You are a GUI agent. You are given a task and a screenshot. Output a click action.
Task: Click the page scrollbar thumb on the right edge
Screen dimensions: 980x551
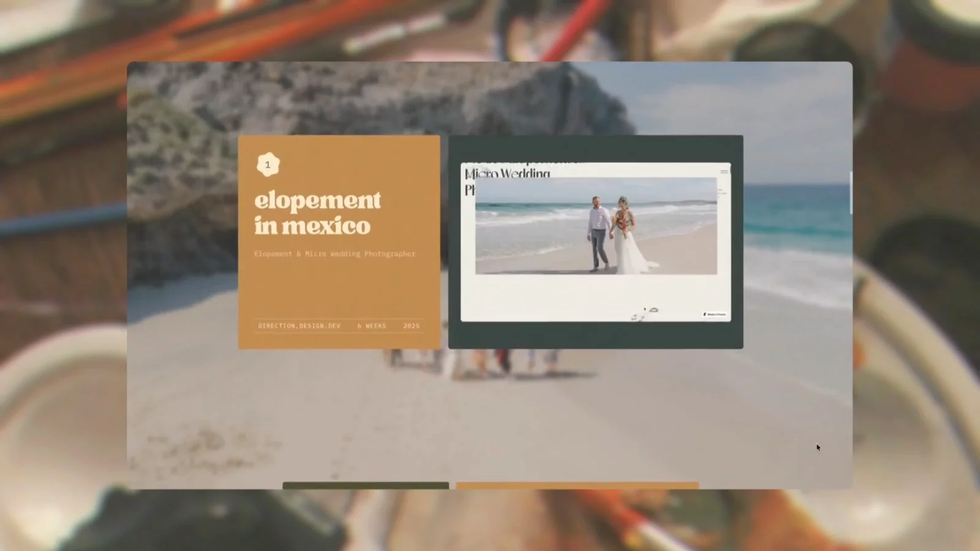(x=851, y=193)
